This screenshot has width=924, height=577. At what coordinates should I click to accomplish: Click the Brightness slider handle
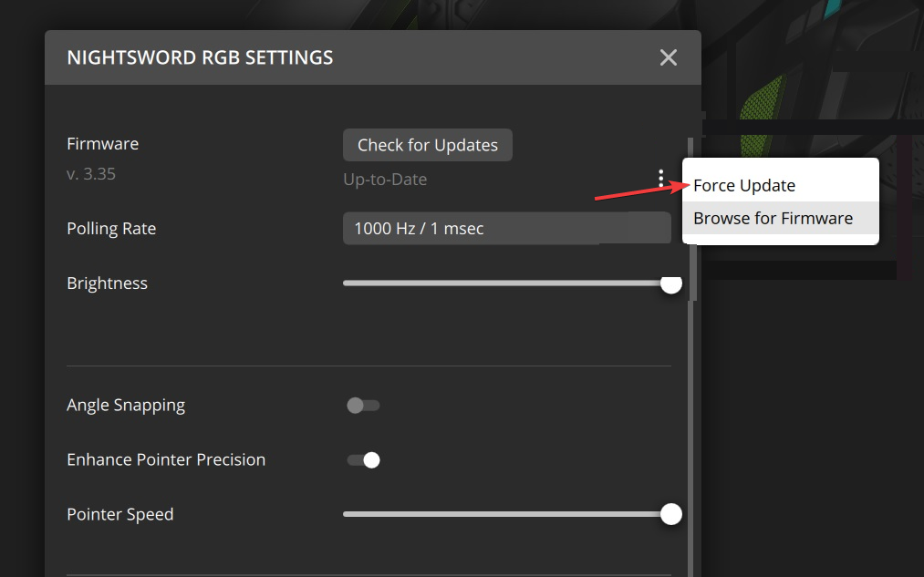[x=671, y=283]
